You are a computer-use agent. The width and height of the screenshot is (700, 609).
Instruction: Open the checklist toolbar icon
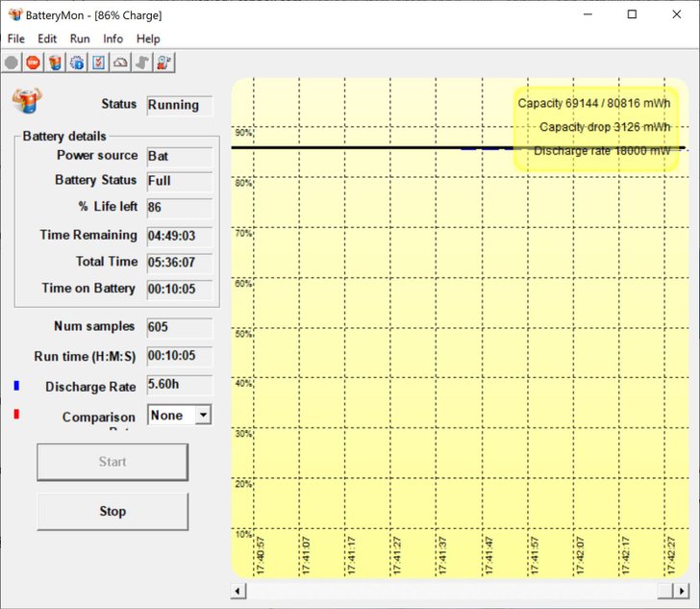98,63
